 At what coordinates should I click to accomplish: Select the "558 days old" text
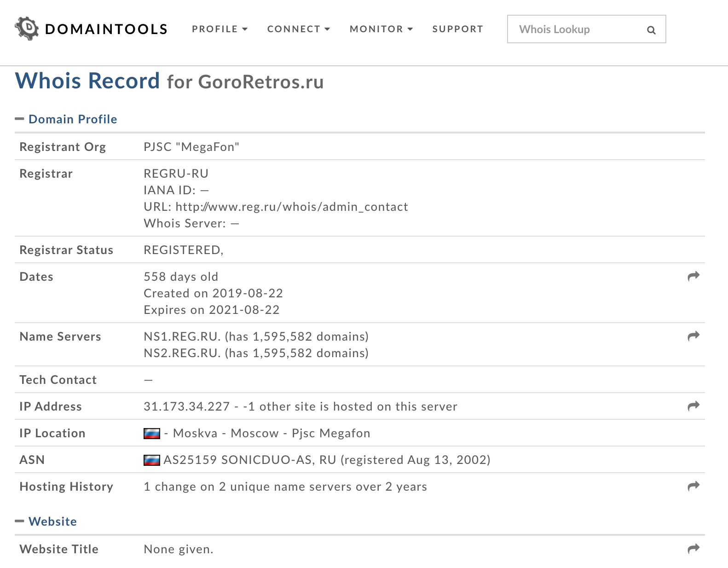pyautogui.click(x=181, y=277)
